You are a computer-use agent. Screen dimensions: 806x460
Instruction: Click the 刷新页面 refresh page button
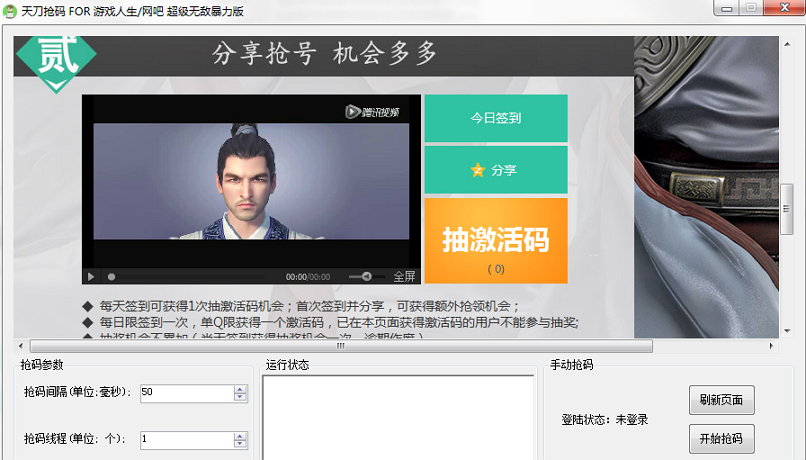point(721,400)
